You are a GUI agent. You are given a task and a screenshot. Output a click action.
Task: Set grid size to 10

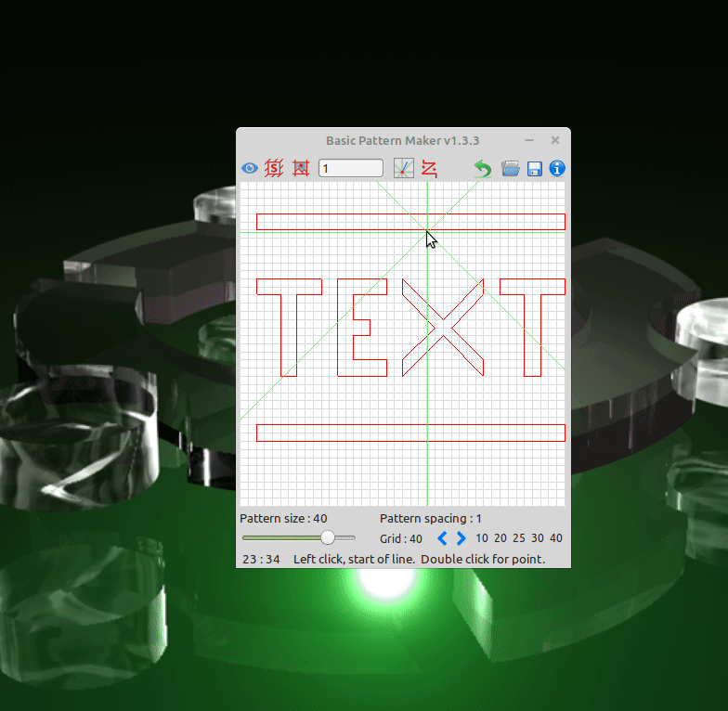[x=482, y=538]
